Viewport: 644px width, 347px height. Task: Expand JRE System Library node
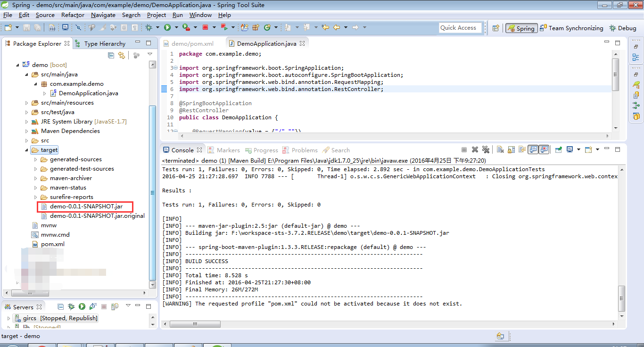pyautogui.click(x=26, y=122)
